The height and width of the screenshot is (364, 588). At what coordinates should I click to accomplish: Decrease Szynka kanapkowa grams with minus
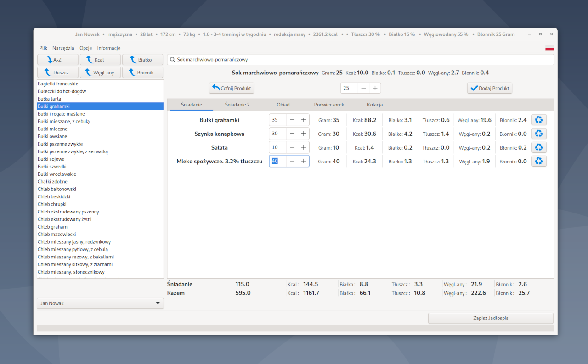(x=292, y=134)
